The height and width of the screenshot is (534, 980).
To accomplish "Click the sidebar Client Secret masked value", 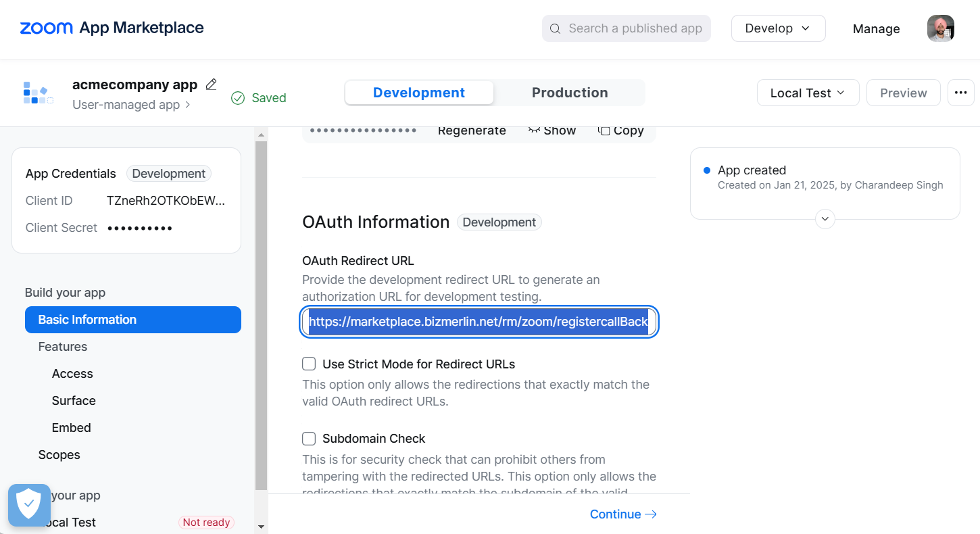I will pos(140,228).
